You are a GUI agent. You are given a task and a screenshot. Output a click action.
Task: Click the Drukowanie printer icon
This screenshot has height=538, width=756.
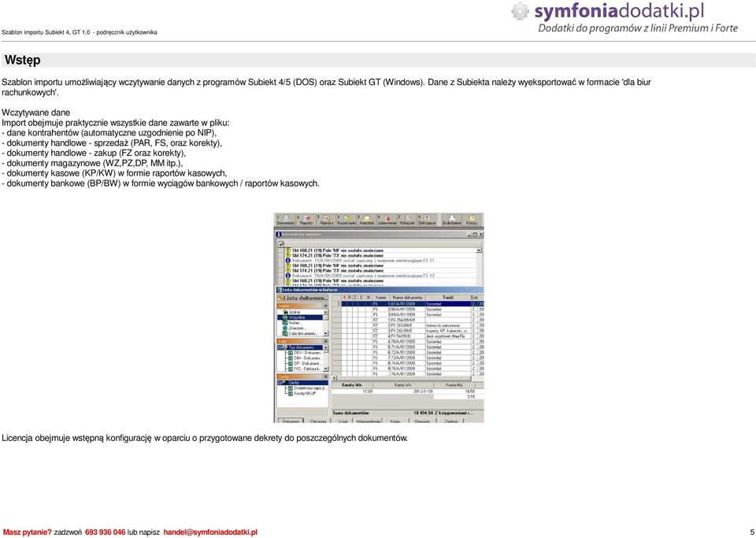451,221
